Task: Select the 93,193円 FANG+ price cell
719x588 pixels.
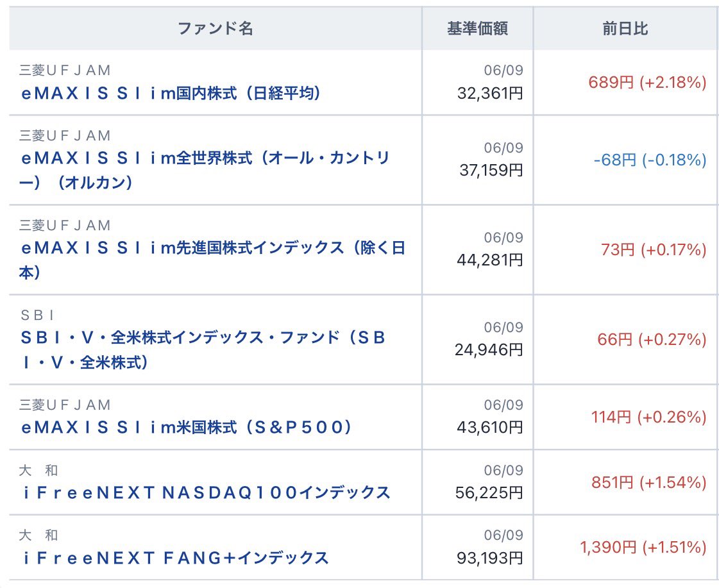Action: click(490, 558)
